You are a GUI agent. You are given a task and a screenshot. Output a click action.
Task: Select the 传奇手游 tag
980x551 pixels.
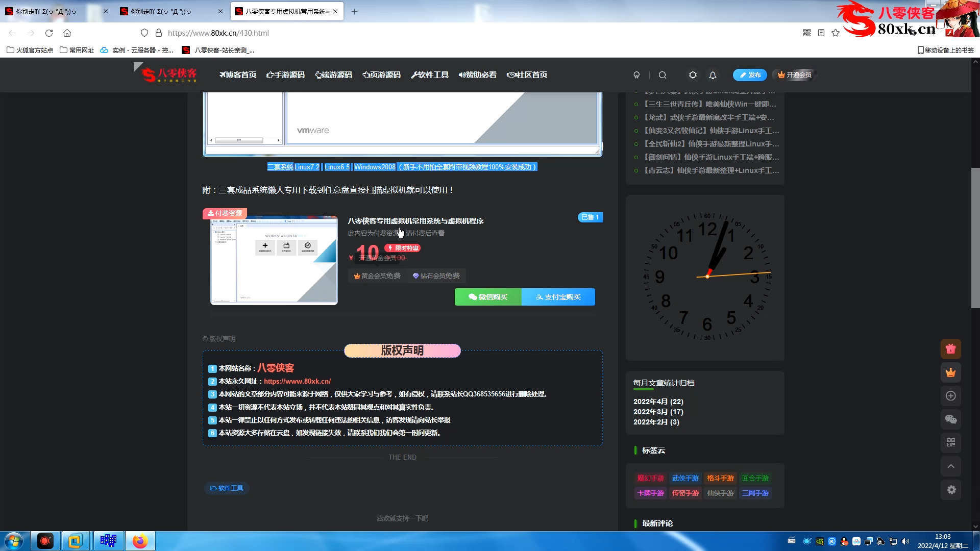pos(685,493)
